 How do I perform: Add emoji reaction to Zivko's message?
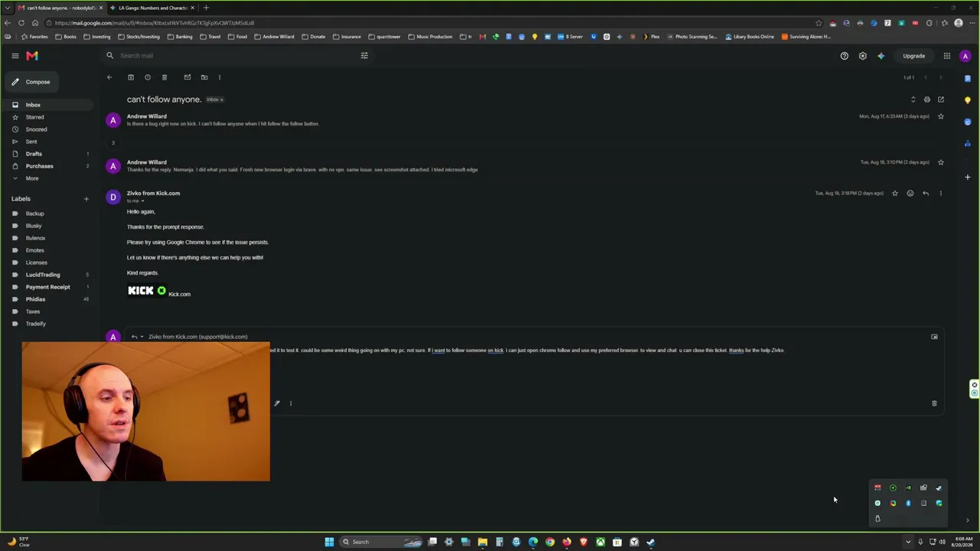click(x=910, y=194)
